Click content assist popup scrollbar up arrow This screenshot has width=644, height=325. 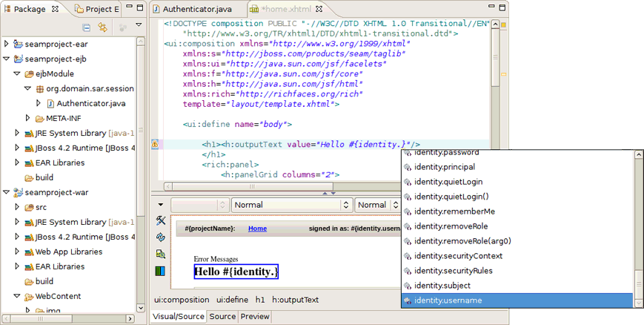(x=638, y=154)
